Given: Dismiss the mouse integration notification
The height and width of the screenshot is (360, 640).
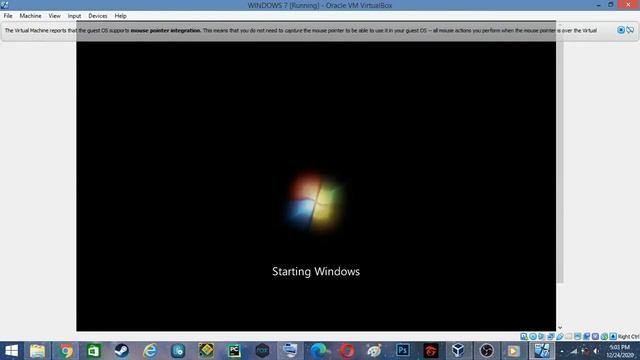Looking at the screenshot, I should click(x=621, y=30).
